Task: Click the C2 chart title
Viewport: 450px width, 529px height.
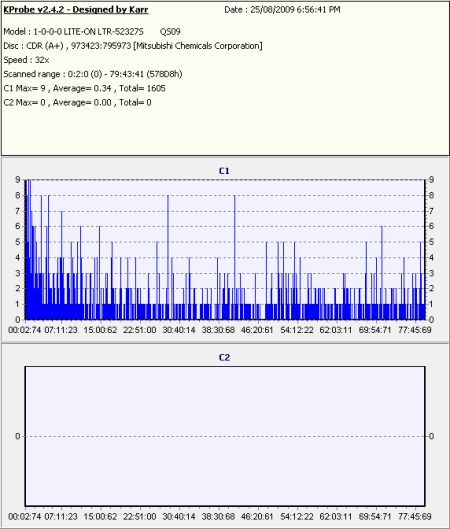Action: point(224,358)
